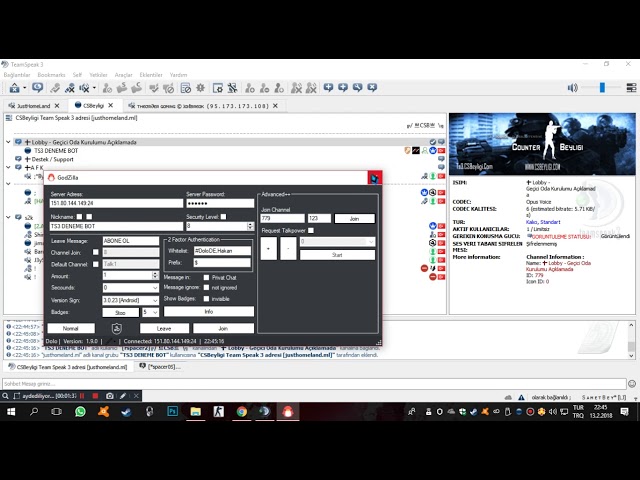640x480 pixels.
Task: Click the channel settings gear toolbar icon
Action: (200, 88)
